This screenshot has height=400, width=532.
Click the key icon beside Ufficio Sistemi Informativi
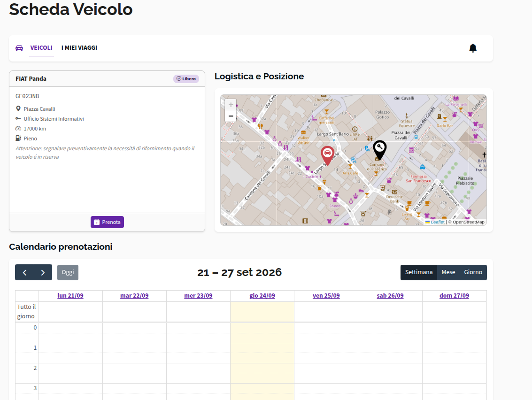pos(18,118)
